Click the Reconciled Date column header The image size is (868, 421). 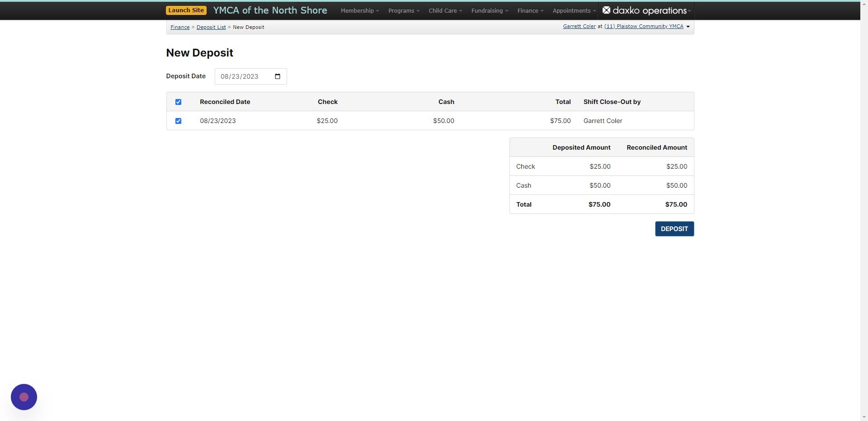click(x=225, y=102)
